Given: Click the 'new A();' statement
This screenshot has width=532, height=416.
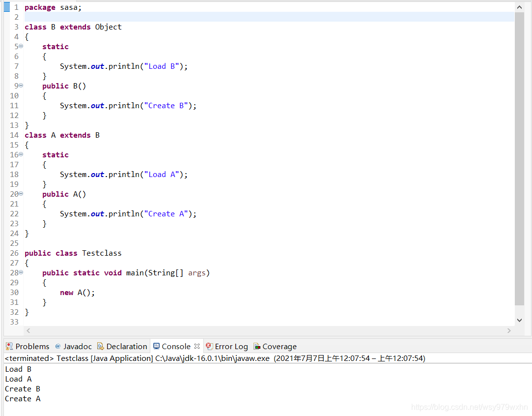Looking at the screenshot, I should 77,293.
